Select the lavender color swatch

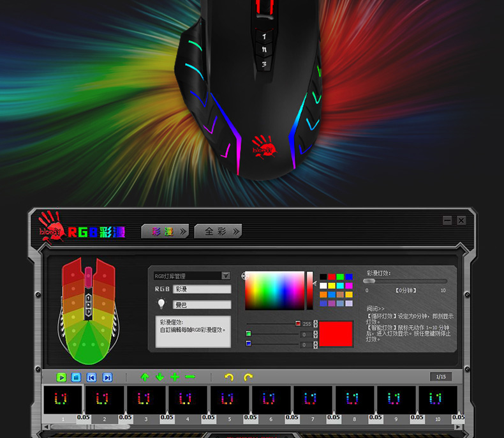tap(349, 303)
